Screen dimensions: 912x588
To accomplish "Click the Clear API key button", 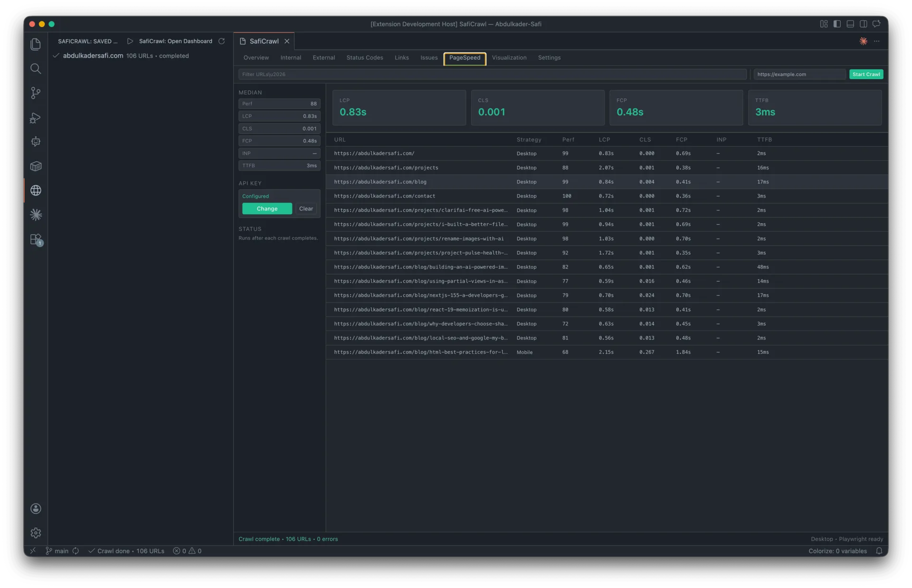I will pos(306,209).
